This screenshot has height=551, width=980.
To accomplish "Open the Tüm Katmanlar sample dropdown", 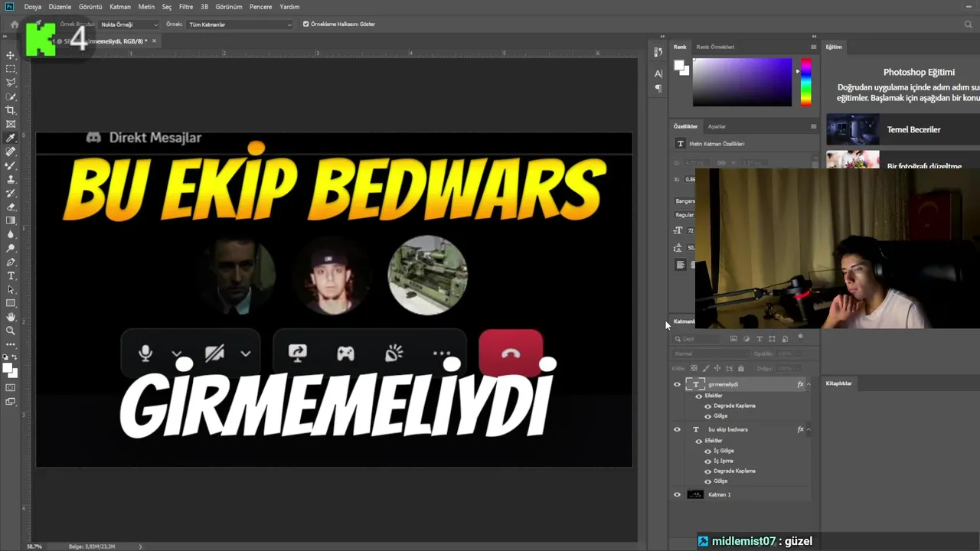I will point(240,24).
